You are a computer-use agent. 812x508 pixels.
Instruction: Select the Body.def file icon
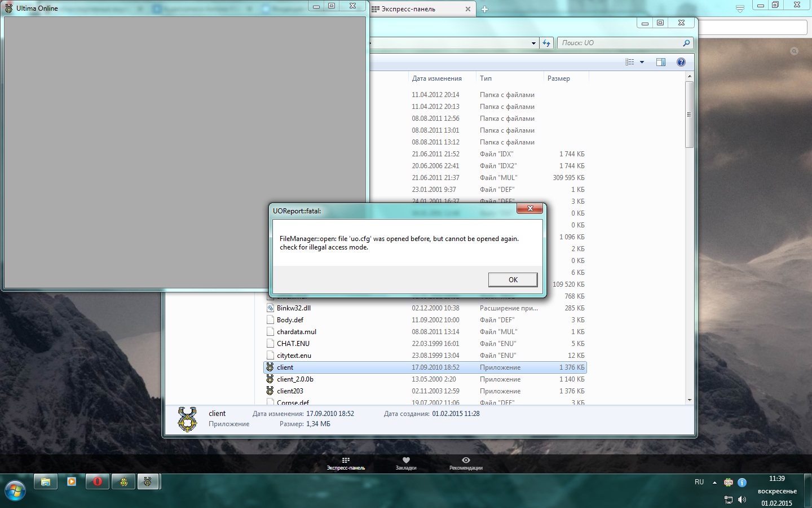270,319
